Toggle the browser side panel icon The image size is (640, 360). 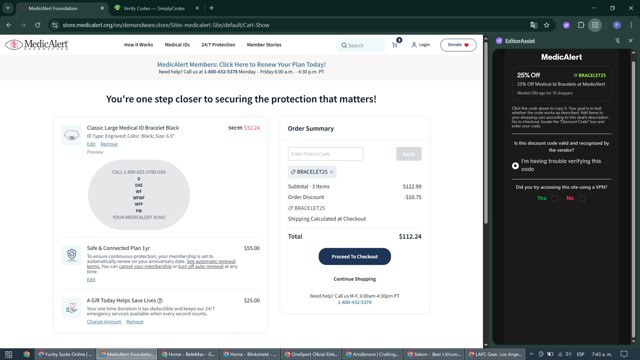(x=595, y=25)
